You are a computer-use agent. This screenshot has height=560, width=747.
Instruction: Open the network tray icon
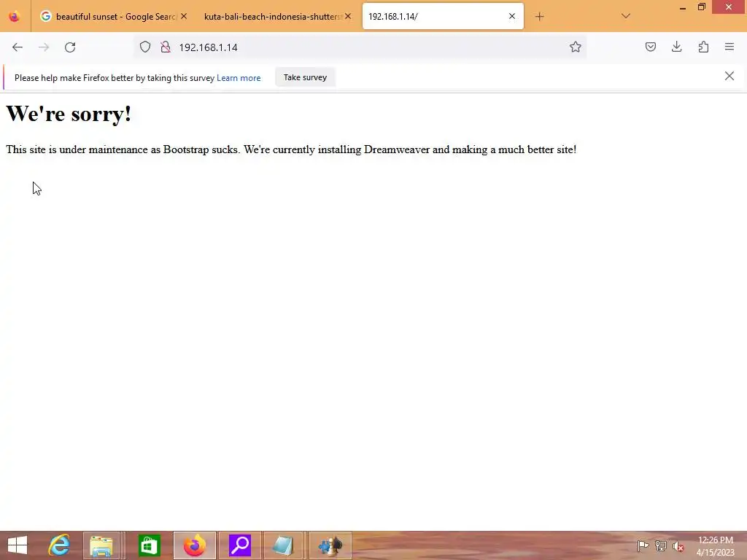pos(661,546)
